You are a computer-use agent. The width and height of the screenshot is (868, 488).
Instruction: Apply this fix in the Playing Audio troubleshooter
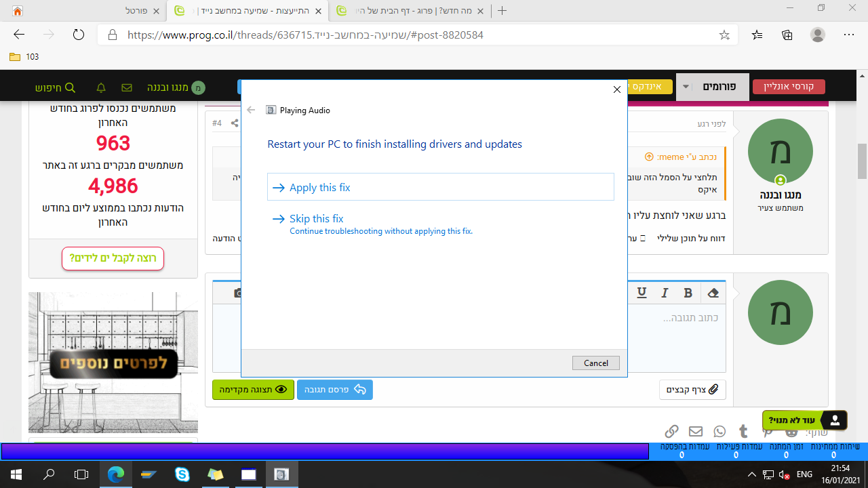tap(441, 187)
